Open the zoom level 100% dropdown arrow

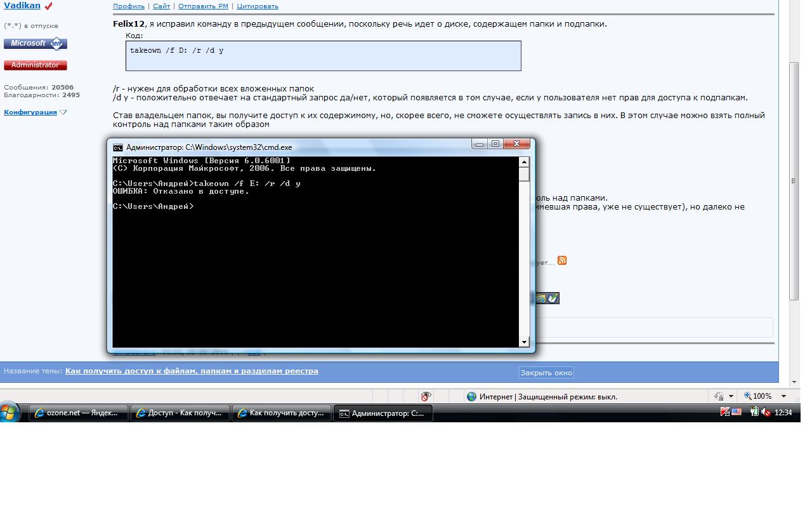coord(783,396)
